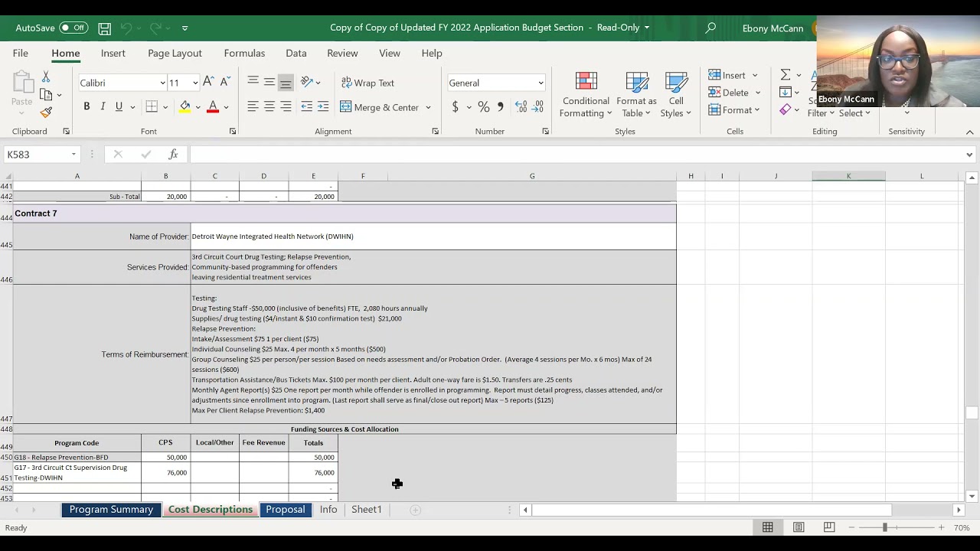This screenshot has width=980, height=551.
Task: Select the Percent Style icon
Action: [483, 107]
